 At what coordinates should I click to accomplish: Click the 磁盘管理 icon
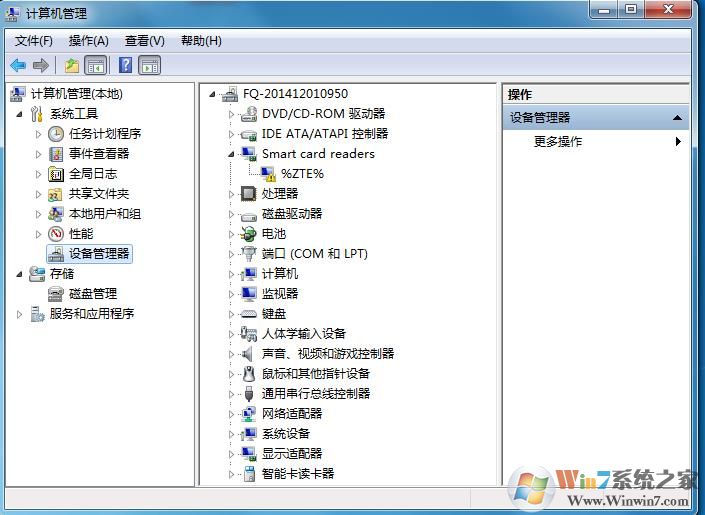[56, 294]
